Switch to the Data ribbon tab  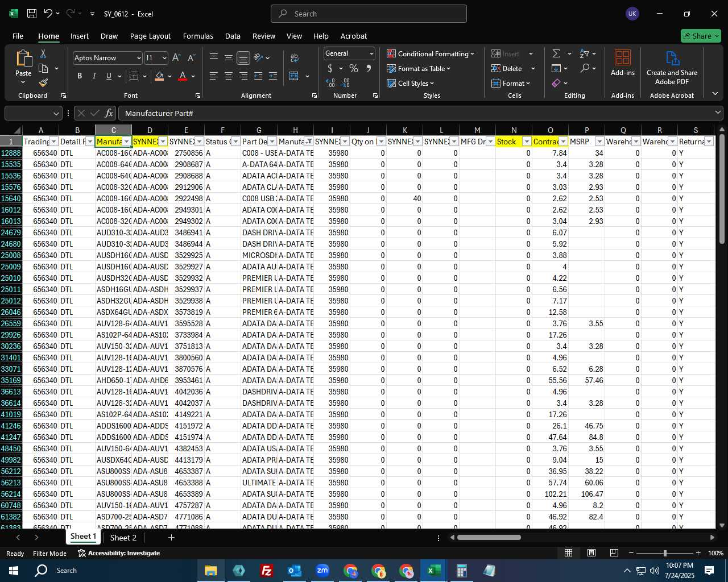(233, 36)
